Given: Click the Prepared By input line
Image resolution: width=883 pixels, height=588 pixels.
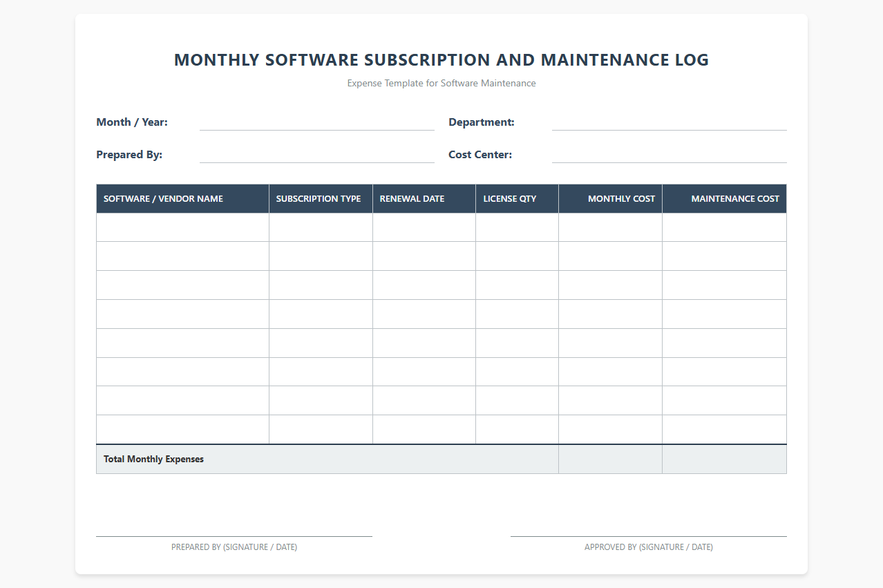Looking at the screenshot, I should coord(317,155).
